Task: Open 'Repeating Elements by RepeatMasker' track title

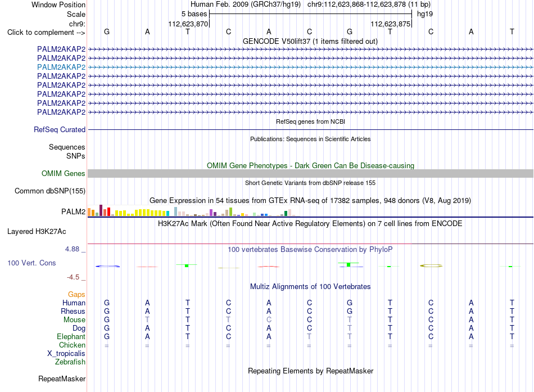Action: pos(311,371)
